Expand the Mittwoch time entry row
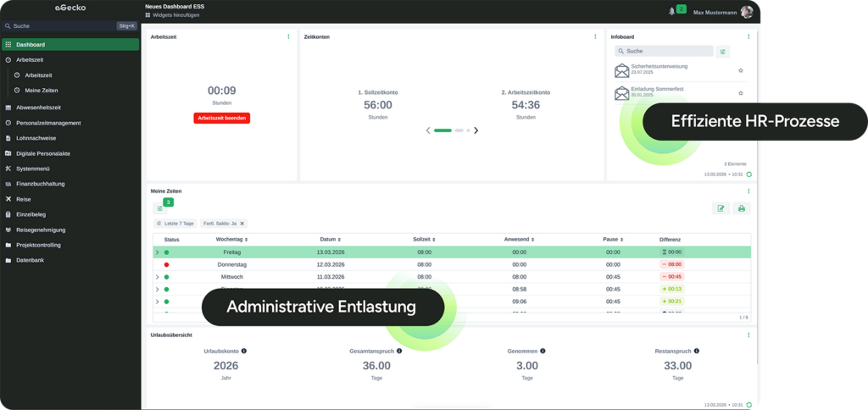This screenshot has width=868, height=410. click(x=157, y=277)
